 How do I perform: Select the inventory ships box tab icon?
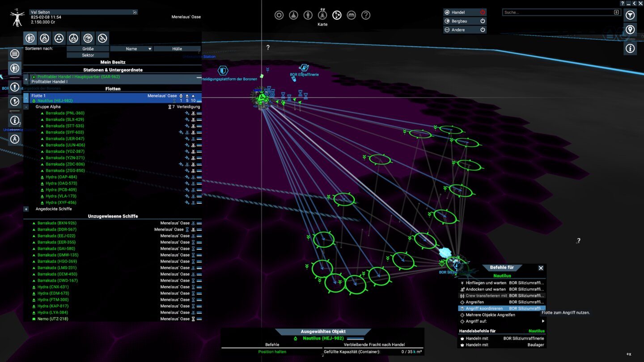88,38
